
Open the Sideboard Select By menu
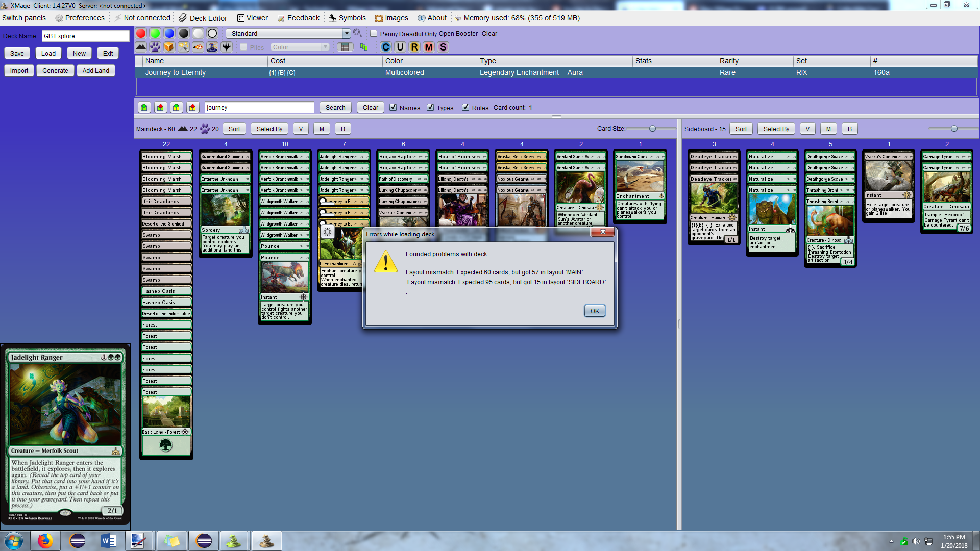(776, 129)
